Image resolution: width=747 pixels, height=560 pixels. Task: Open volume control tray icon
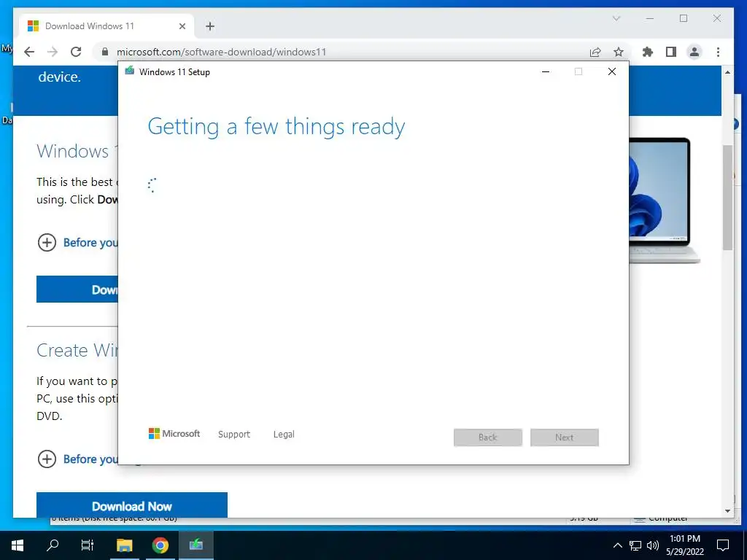tap(653, 545)
